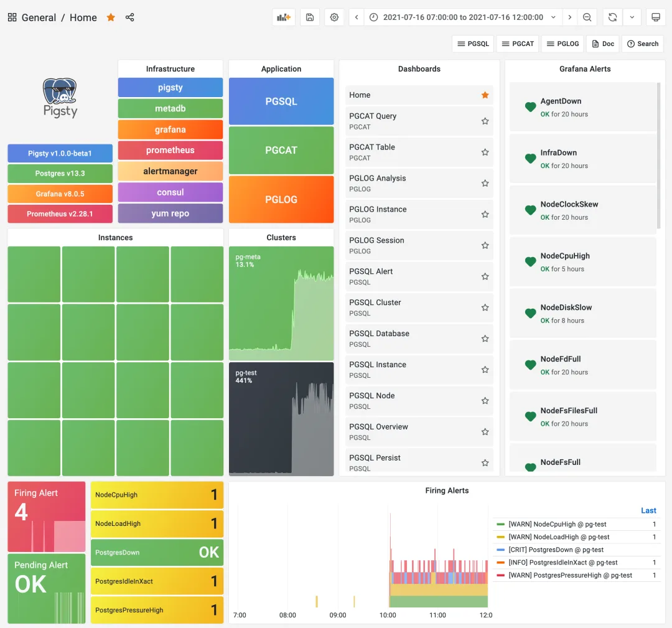672x628 pixels.
Task: Toggle the NodeCpuHigh @ pg-test legend series
Action: 557,524
